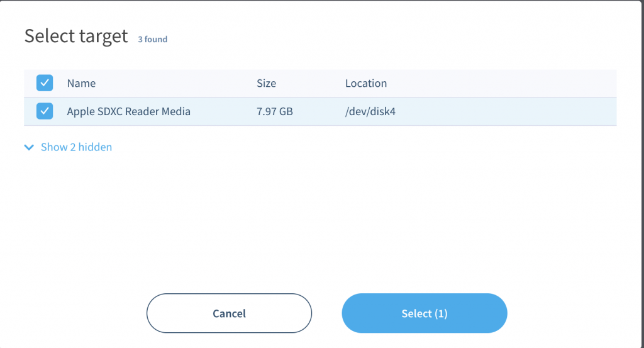This screenshot has height=348, width=644.
Task: Click the word Media in the drive name
Action: pyautogui.click(x=176, y=111)
